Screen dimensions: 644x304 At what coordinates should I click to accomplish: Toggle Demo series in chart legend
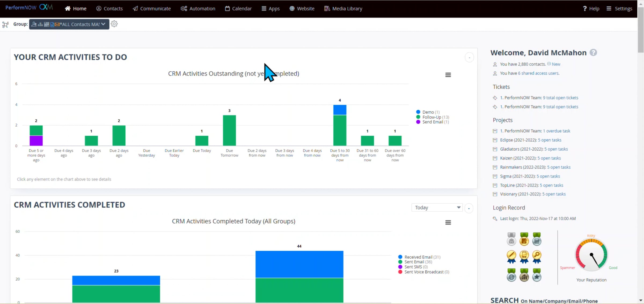click(x=428, y=112)
